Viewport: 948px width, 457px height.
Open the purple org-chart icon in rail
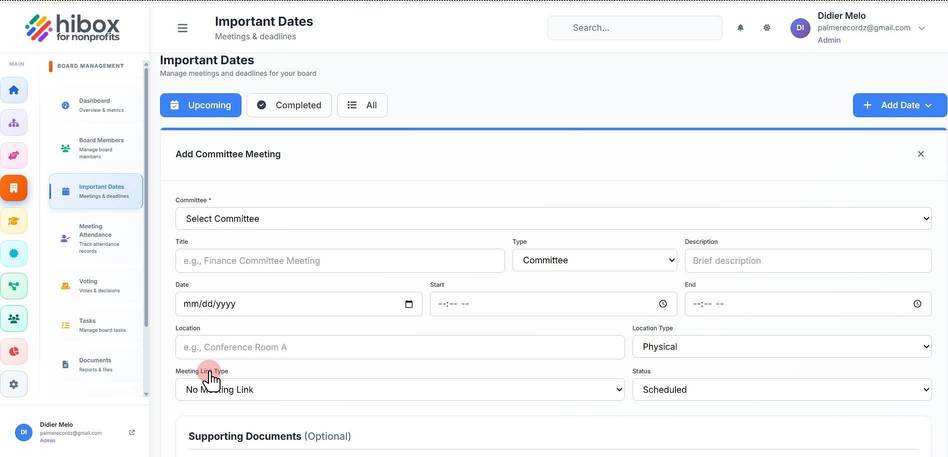point(14,123)
